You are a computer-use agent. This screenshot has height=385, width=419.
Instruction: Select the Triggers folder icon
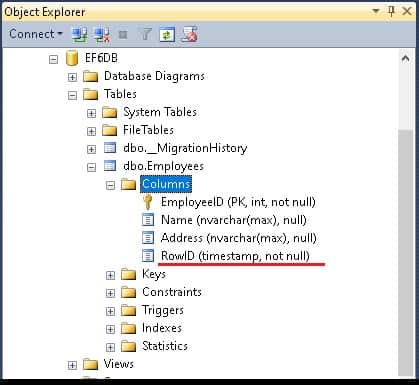pos(128,310)
